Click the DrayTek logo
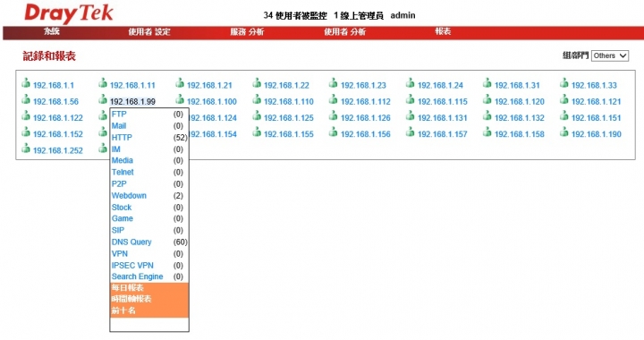 (x=69, y=13)
